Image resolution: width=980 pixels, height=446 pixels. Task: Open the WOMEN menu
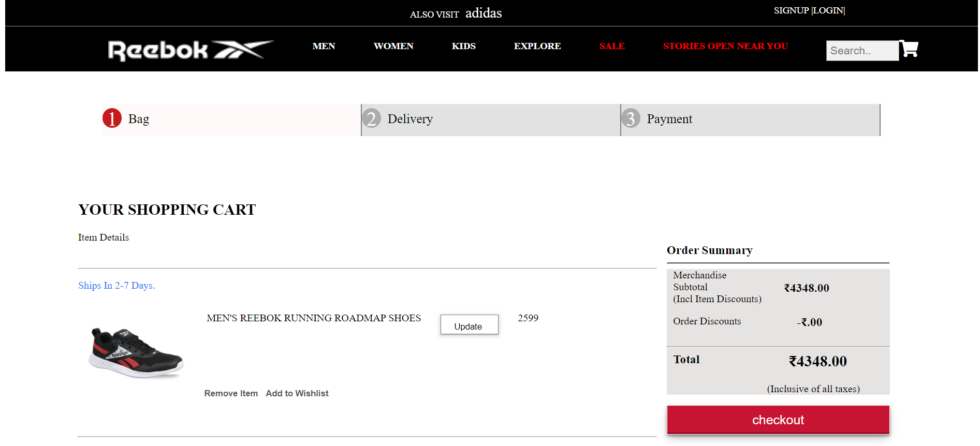click(x=393, y=46)
